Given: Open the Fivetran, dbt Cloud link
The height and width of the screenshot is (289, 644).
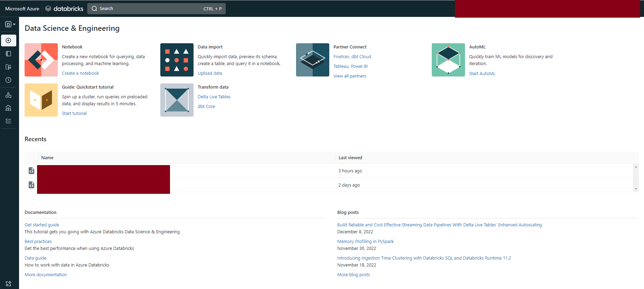Looking at the screenshot, I should [352, 57].
